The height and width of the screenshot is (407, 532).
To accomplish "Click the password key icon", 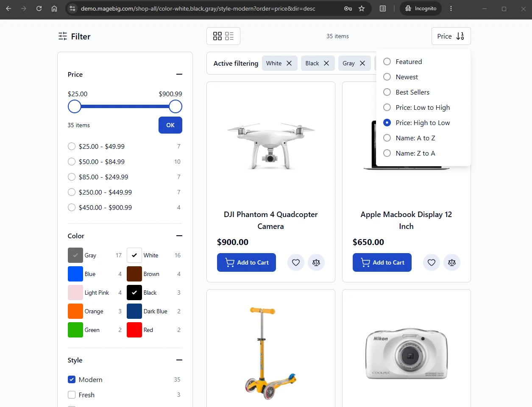I will click(x=348, y=8).
